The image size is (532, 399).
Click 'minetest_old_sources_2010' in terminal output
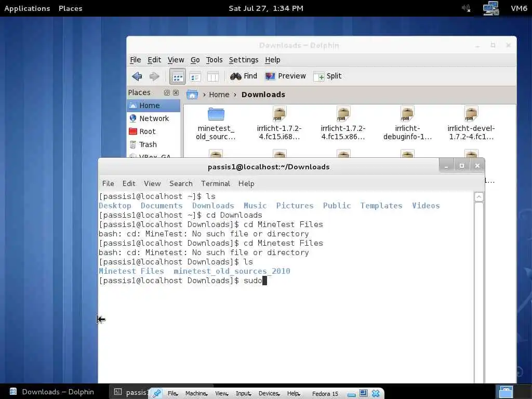point(232,271)
